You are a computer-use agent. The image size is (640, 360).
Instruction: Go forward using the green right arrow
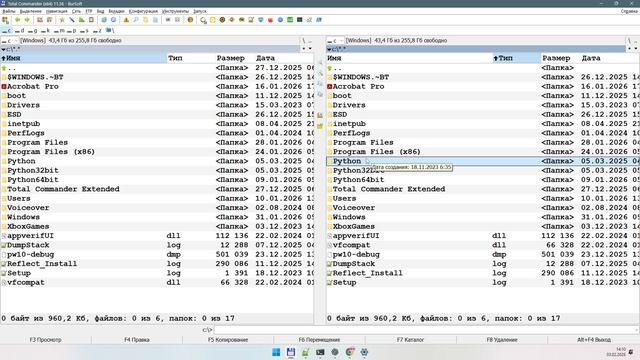click(27, 20)
